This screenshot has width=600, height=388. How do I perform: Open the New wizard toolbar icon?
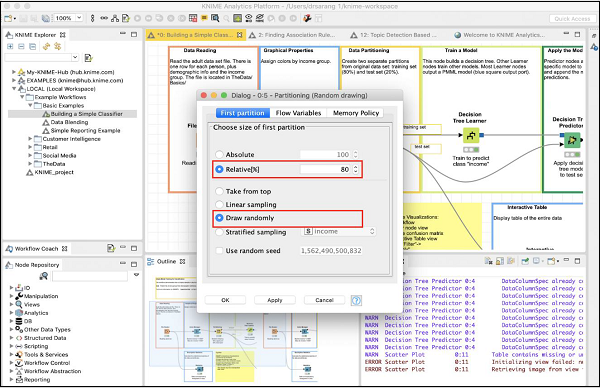pyautogui.click(x=8, y=18)
